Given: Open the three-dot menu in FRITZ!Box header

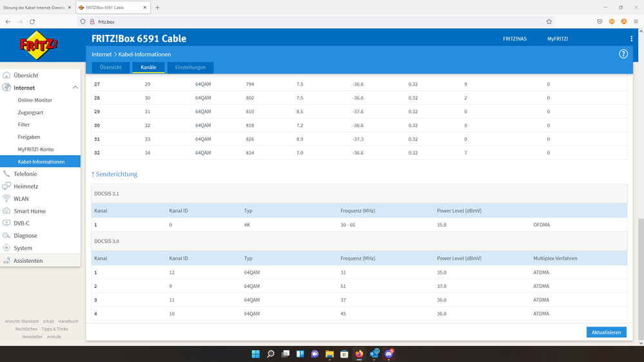Looking at the screenshot, I should 631,39.
